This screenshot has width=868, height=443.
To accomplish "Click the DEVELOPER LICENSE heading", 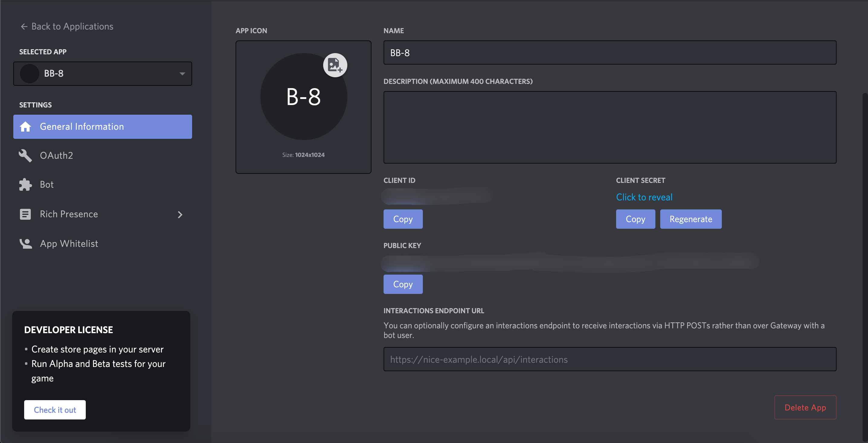I will [x=68, y=330].
